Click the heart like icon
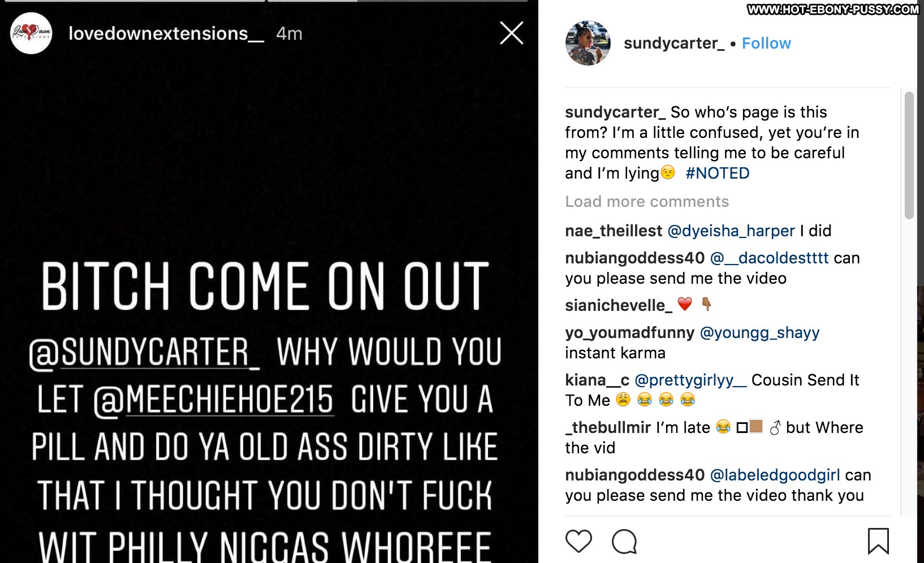 tap(578, 541)
